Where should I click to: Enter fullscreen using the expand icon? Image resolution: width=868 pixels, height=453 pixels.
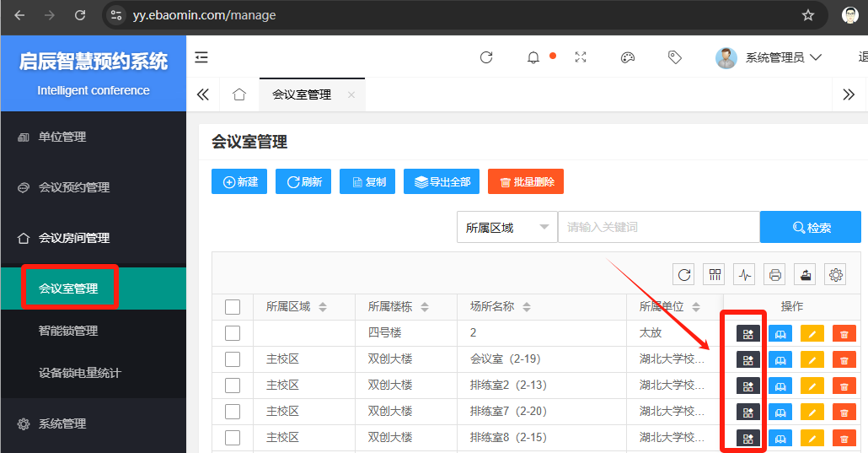tap(580, 57)
